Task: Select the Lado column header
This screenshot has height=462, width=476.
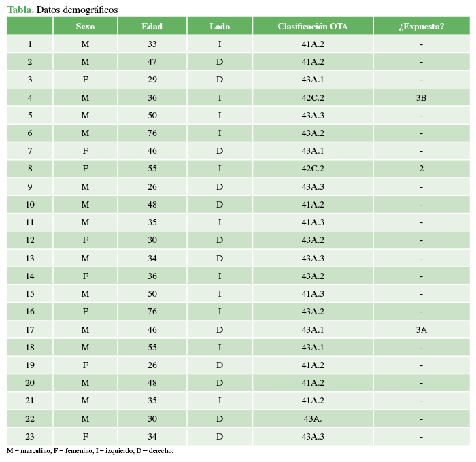Action: (x=220, y=27)
